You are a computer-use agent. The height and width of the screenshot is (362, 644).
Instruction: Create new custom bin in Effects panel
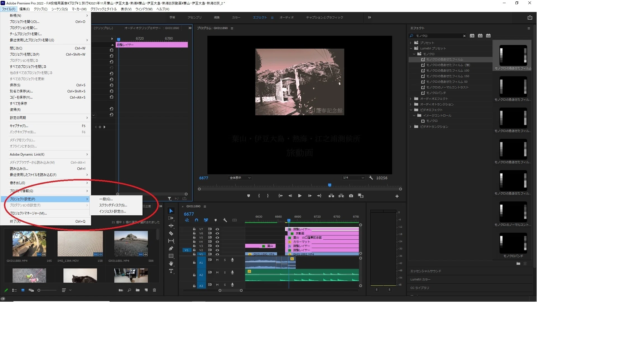tap(518, 263)
